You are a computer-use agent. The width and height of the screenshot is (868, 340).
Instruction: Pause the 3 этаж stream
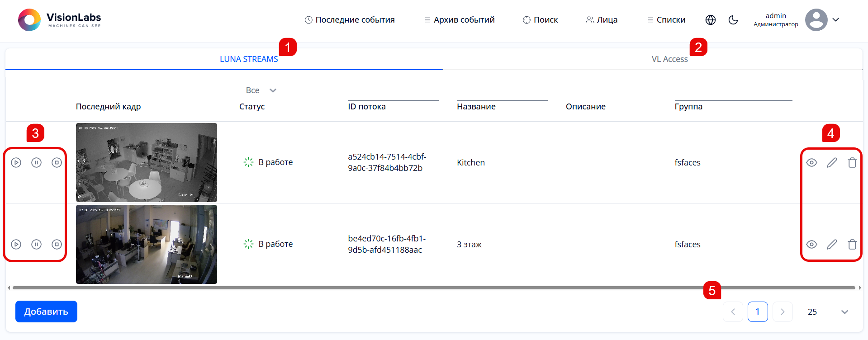coord(37,245)
